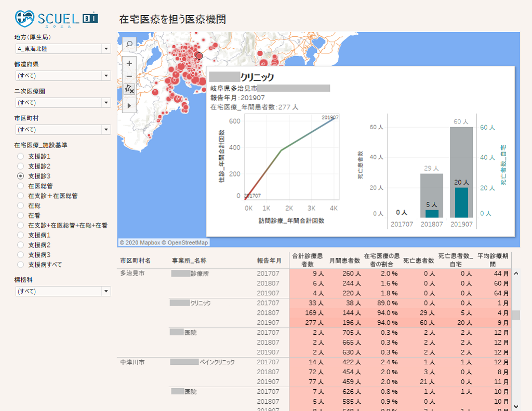Expand the map tools arrow button
This screenshot has width=532, height=411.
[129, 105]
